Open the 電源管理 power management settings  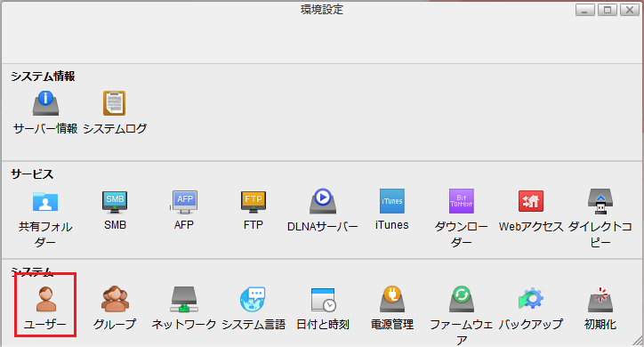tap(392, 299)
